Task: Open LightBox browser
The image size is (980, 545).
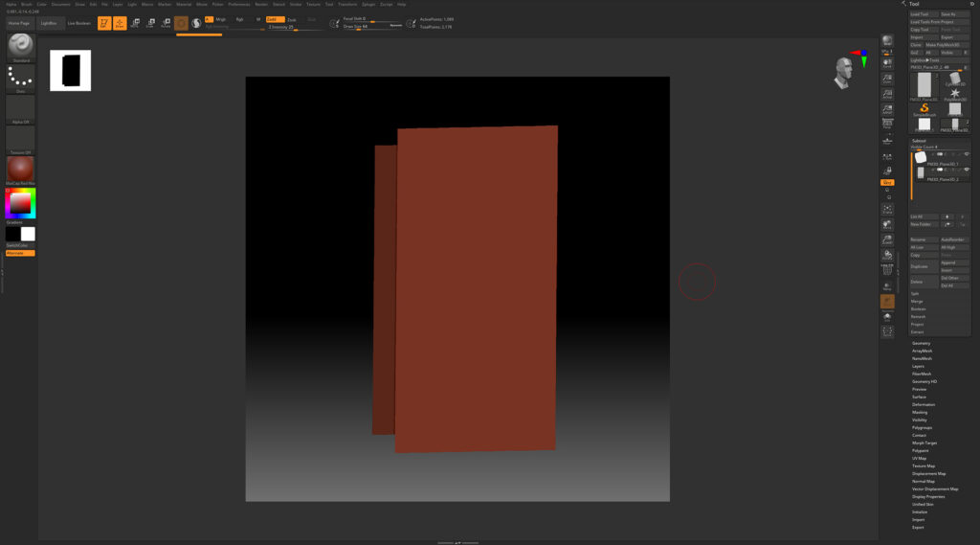Action: [x=49, y=23]
